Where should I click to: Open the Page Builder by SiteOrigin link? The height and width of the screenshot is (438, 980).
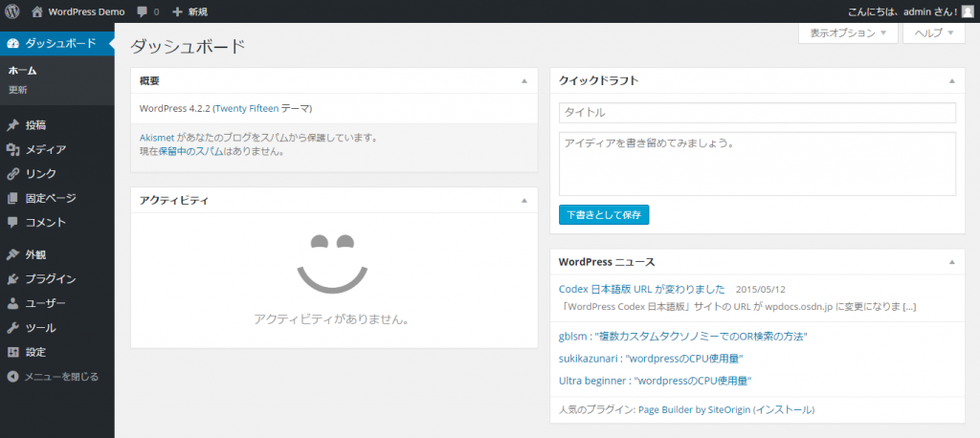(695, 410)
